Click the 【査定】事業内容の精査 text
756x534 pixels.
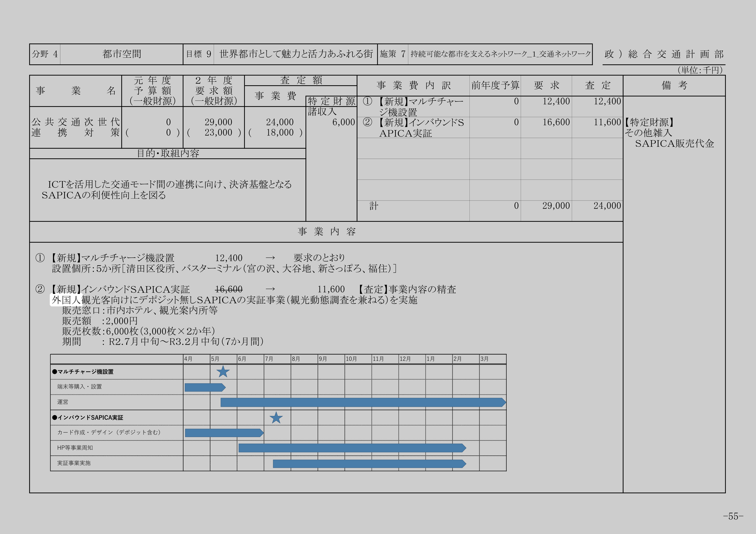(407, 290)
